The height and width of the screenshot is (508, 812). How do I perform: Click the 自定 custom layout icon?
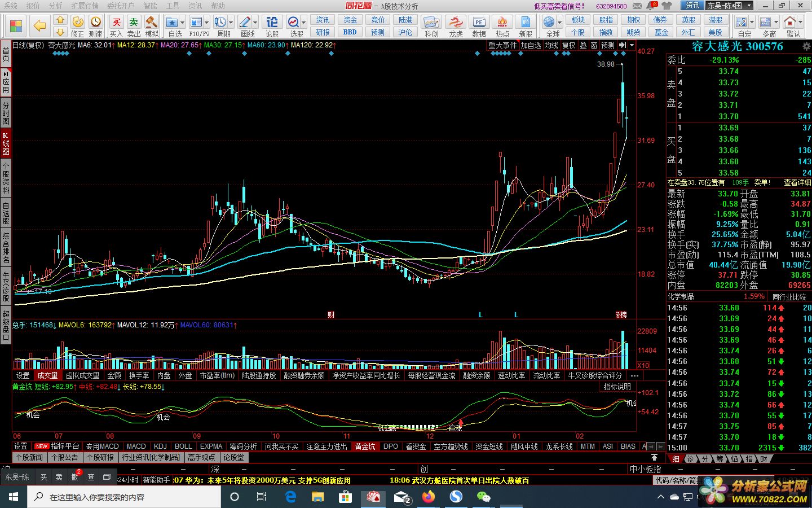(742, 23)
